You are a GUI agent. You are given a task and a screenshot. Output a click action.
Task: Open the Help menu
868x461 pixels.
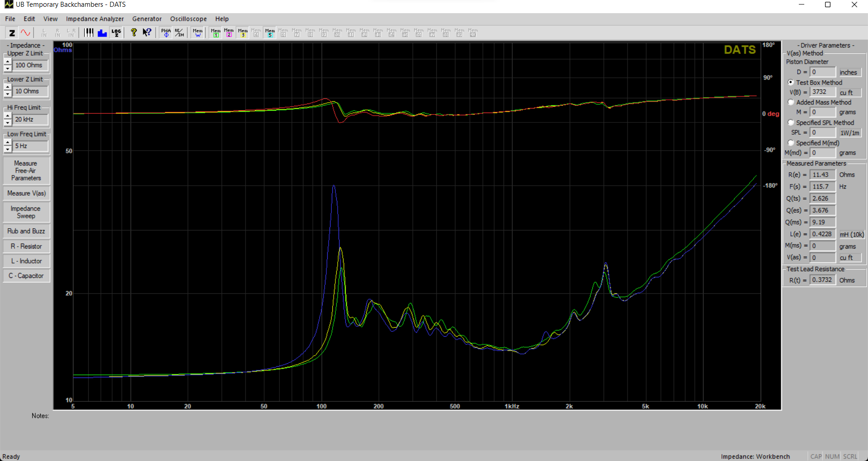click(222, 19)
